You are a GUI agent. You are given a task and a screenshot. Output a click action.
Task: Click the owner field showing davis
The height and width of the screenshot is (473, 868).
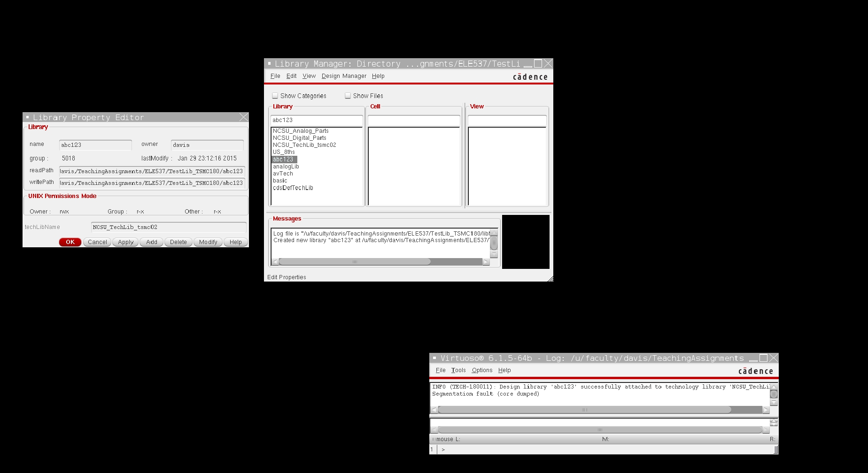tap(207, 145)
